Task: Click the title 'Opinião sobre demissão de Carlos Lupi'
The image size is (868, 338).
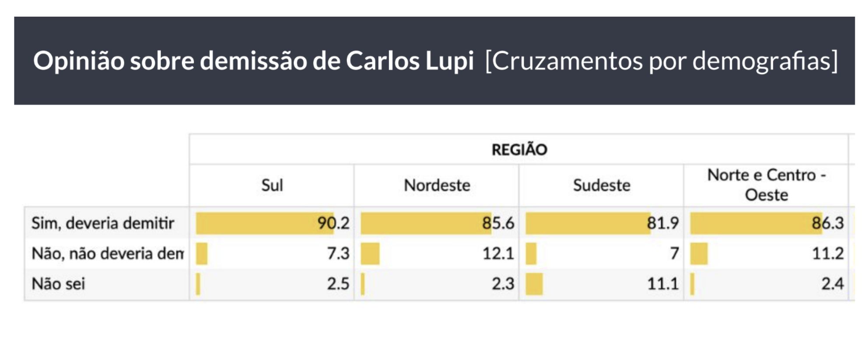Action: (254, 60)
